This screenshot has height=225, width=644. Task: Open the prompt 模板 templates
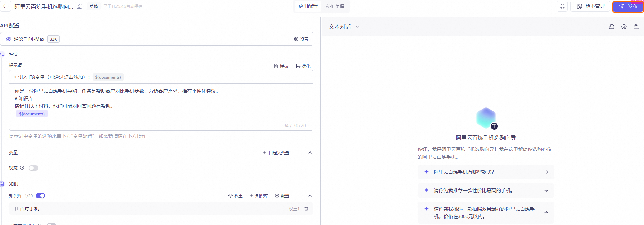[x=281, y=66]
